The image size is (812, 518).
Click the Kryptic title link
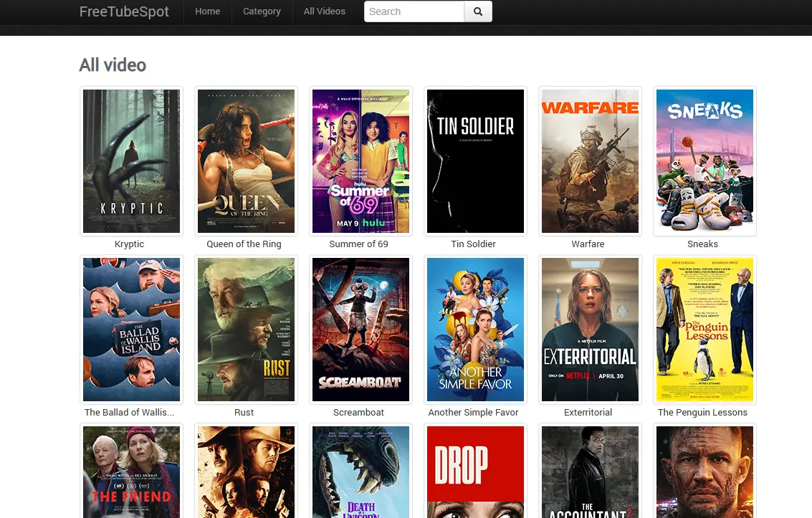[130, 244]
